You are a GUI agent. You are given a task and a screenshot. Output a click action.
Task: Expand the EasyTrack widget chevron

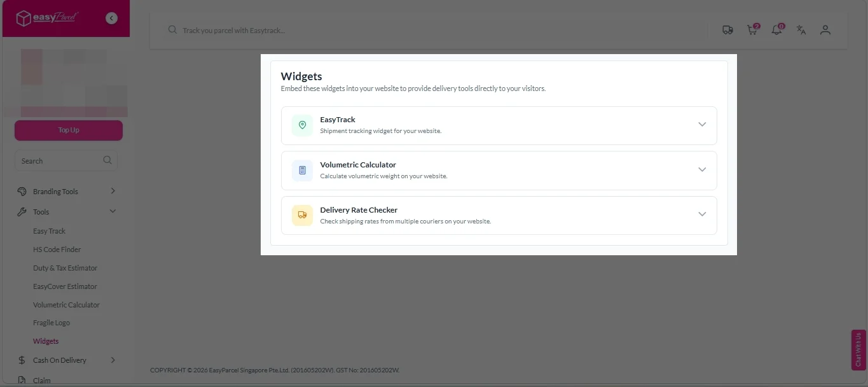(702, 125)
